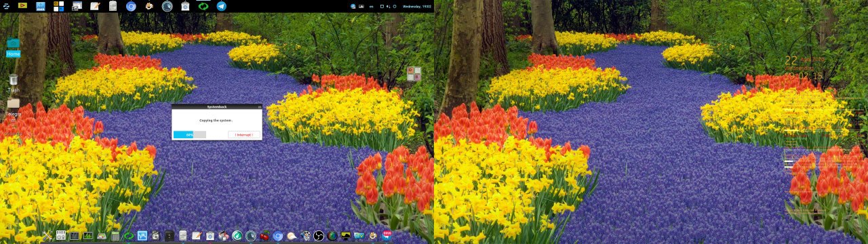Image resolution: width=868 pixels, height=244 pixels.
Task: Click the white cap icon in dock
Action: [x=291, y=235]
